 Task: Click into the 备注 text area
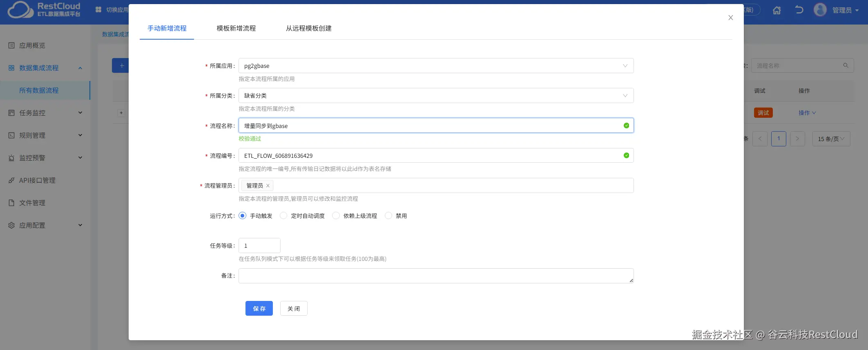(x=435, y=276)
